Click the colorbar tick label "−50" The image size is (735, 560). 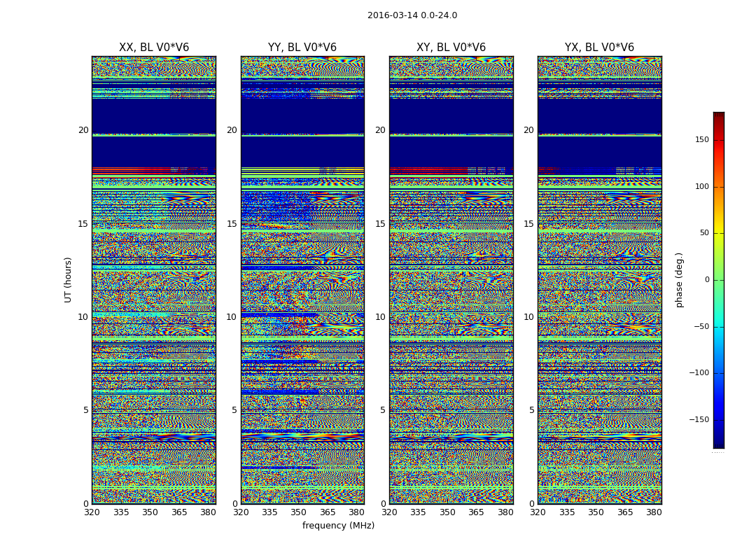(x=701, y=327)
